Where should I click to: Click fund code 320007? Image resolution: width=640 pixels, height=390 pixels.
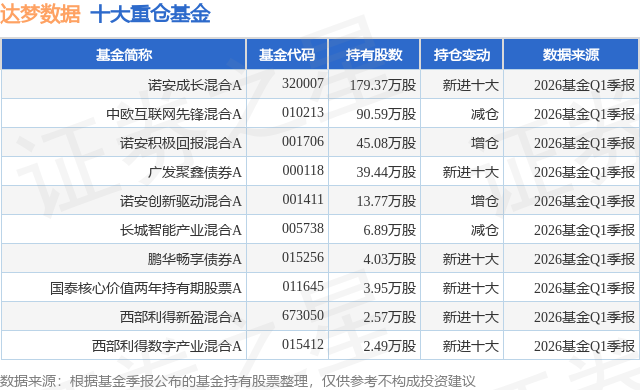click(303, 84)
